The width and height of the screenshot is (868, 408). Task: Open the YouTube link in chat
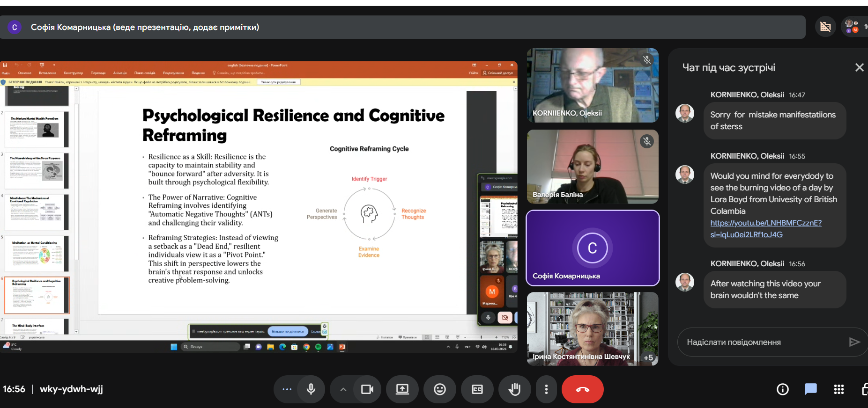[x=765, y=223]
